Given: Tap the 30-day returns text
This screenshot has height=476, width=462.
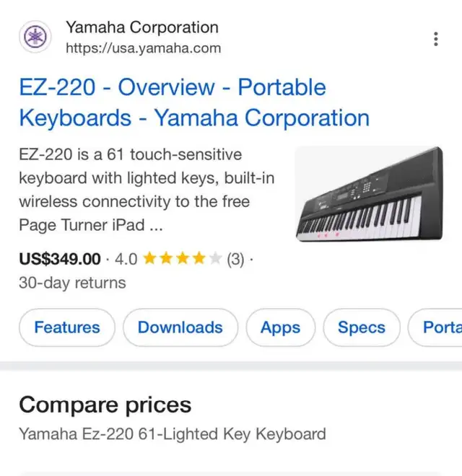Looking at the screenshot, I should (x=72, y=283).
